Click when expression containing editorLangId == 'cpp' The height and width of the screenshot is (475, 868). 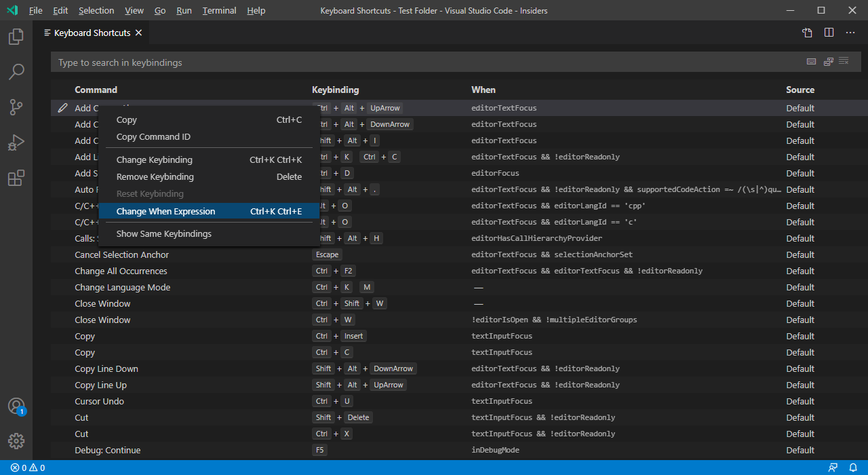coord(558,206)
